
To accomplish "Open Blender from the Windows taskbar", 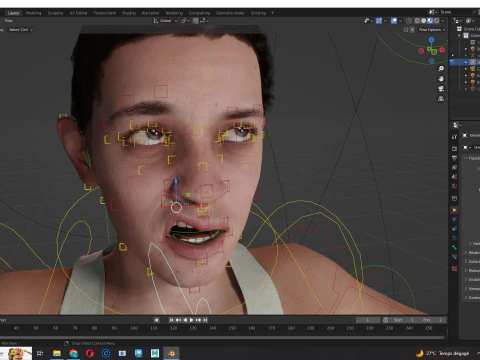I will point(172,353).
